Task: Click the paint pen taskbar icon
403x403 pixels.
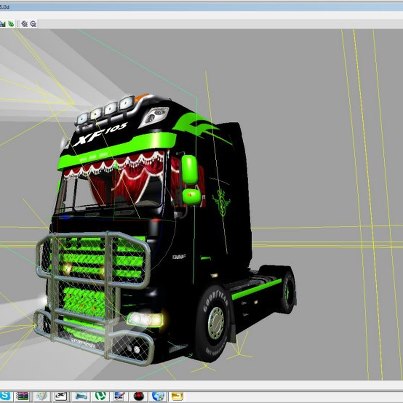Action: click(120, 396)
